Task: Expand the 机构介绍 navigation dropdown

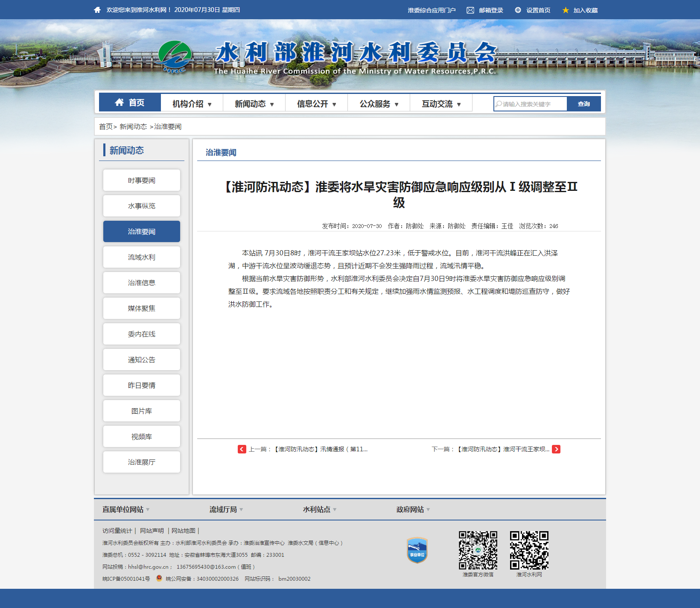Action: pyautogui.click(x=192, y=104)
